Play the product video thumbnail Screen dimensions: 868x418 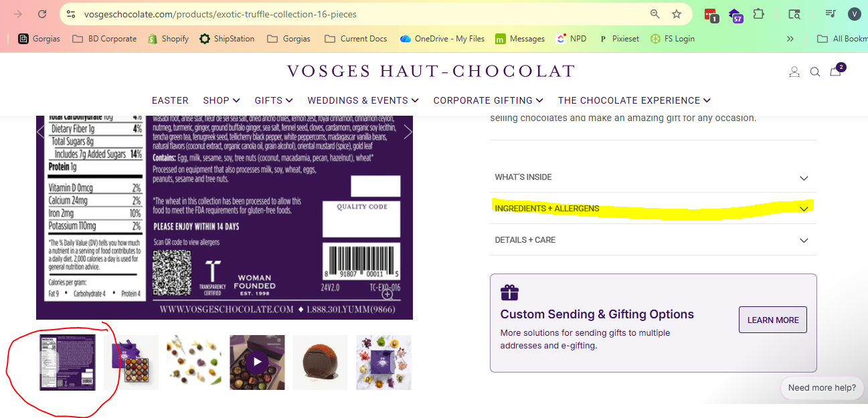257,362
